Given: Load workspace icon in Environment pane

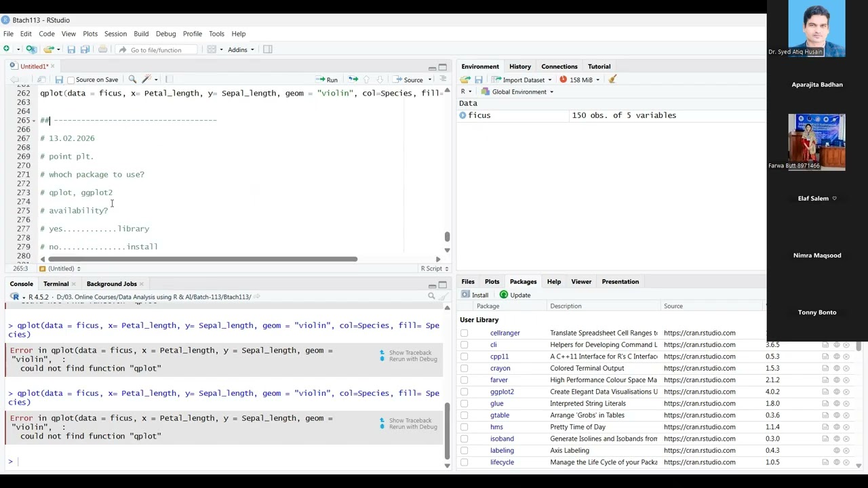Looking at the screenshot, I should point(465,79).
